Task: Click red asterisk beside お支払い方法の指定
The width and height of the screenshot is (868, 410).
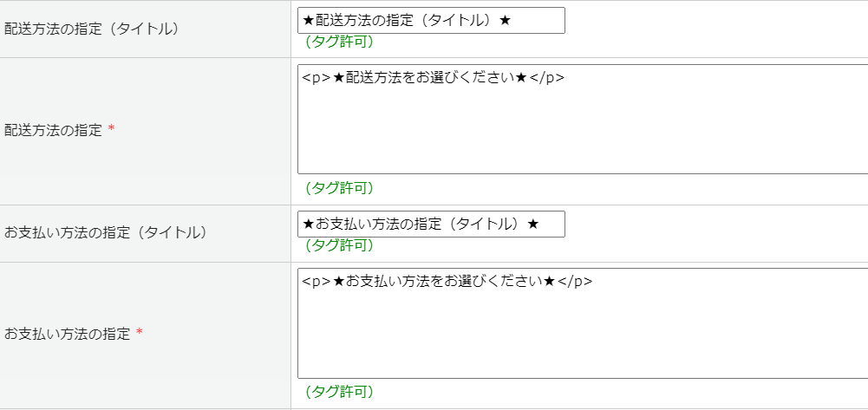Action: 139,333
